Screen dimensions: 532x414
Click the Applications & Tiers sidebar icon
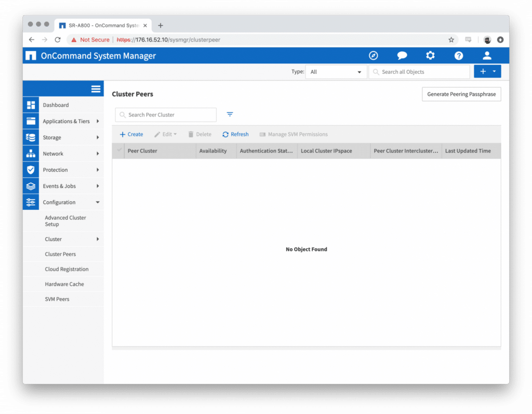pyautogui.click(x=31, y=121)
